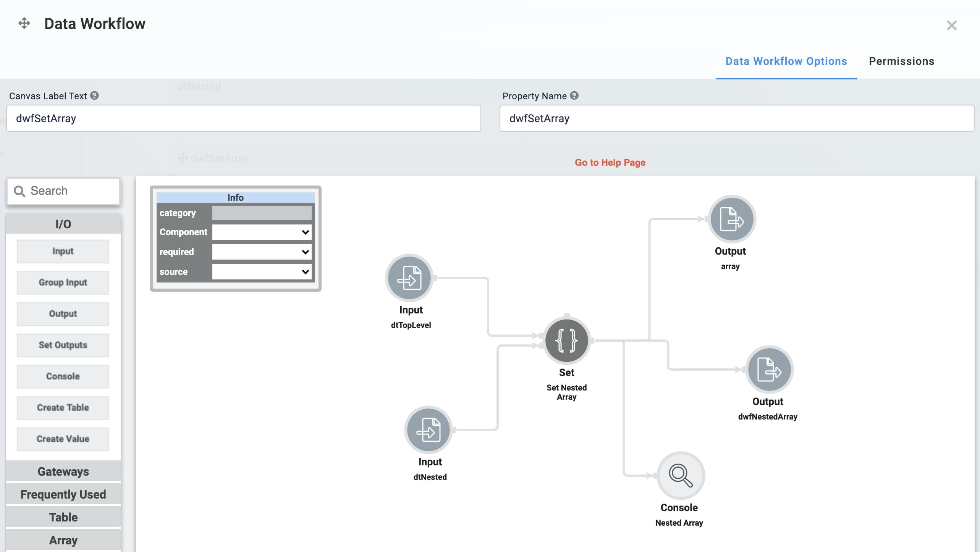The height and width of the screenshot is (552, 980).
Task: Click the help icon next to Property Name
Action: (574, 96)
